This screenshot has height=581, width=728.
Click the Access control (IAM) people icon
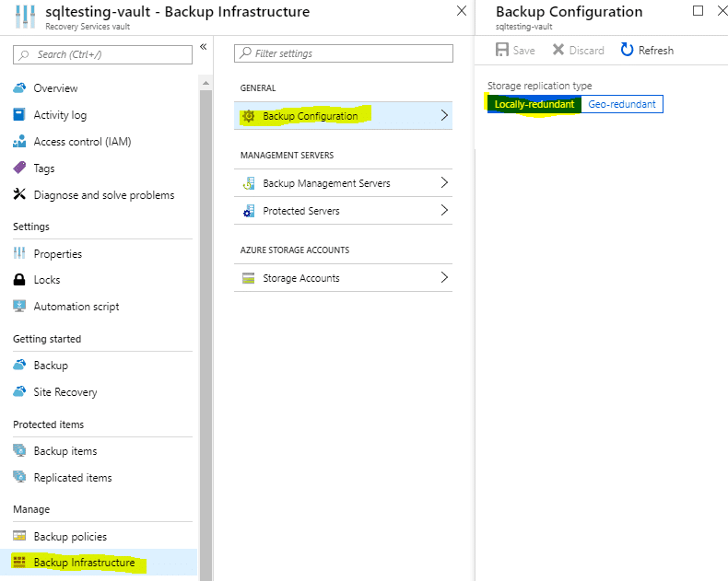[19, 141]
